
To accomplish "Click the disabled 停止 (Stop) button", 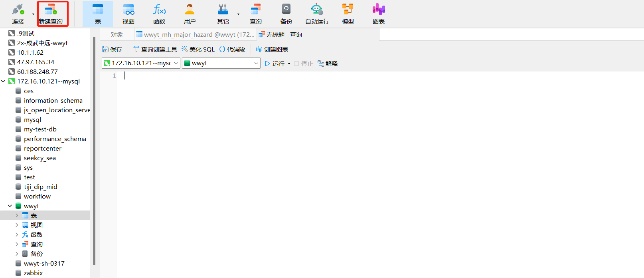I will (x=304, y=64).
